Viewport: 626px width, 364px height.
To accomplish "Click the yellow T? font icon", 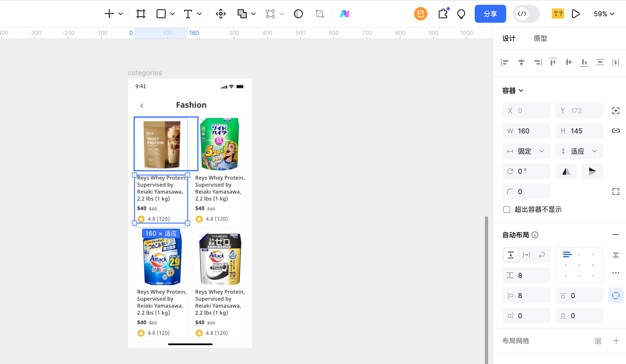I will pyautogui.click(x=558, y=14).
